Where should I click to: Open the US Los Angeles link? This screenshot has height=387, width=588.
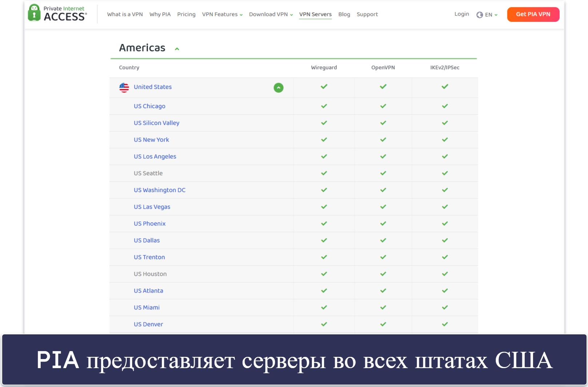pyautogui.click(x=155, y=156)
